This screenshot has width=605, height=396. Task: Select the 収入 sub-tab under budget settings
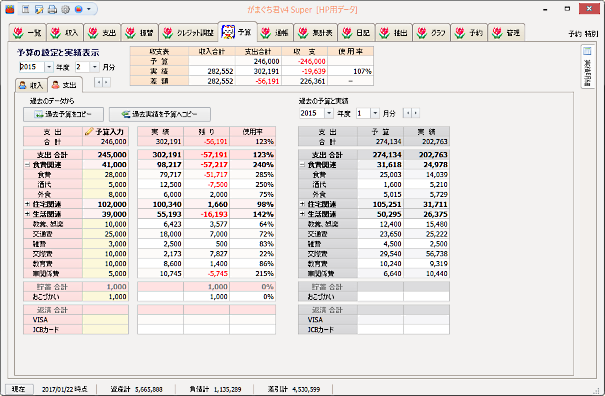[31, 85]
